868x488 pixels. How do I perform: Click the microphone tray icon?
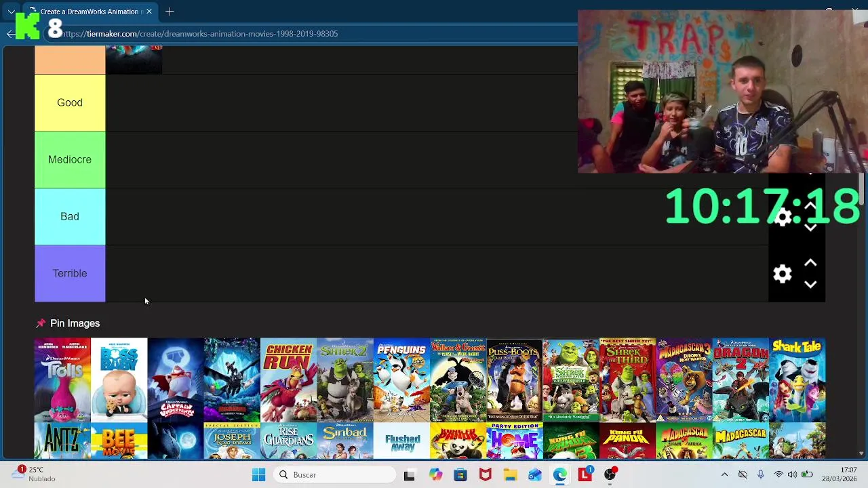coord(760,475)
